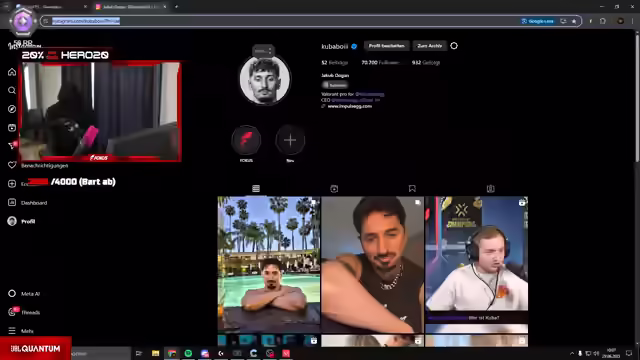Click the search magnifier in the sidebar
Image resolution: width=640 pixels, height=360 pixels.
click(x=12, y=90)
